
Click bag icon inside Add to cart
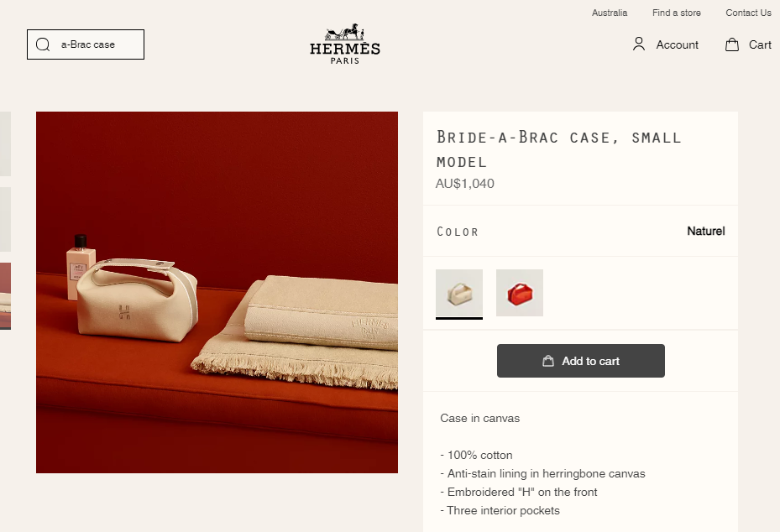(x=548, y=361)
